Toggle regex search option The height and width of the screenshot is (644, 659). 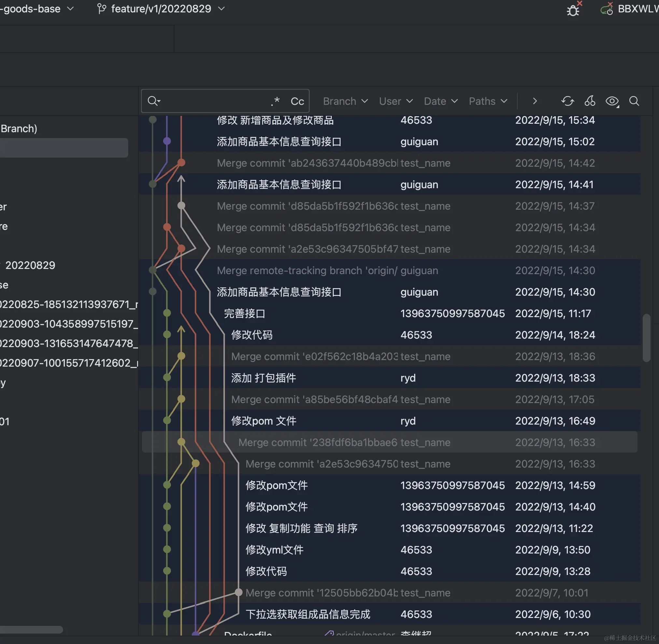(x=275, y=101)
